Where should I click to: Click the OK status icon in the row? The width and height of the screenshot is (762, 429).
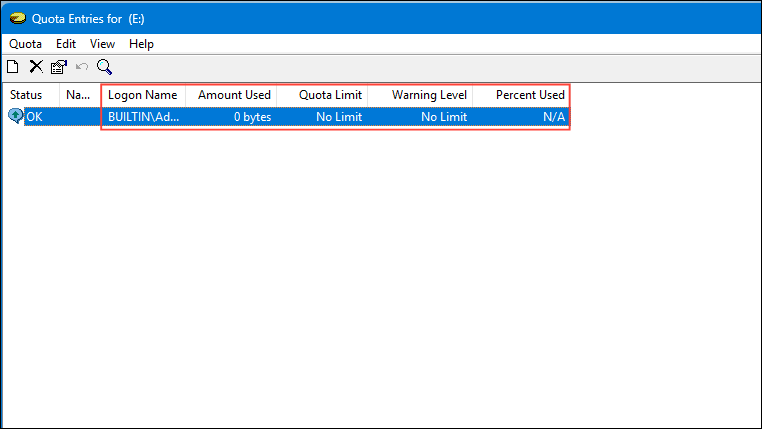15,116
